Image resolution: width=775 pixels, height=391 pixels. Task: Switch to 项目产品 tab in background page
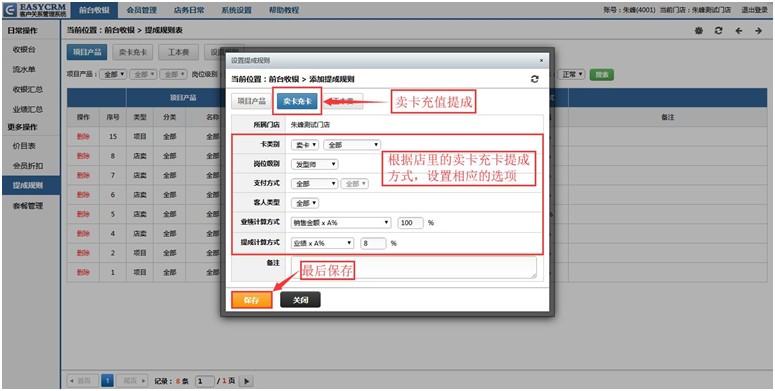tap(87, 52)
